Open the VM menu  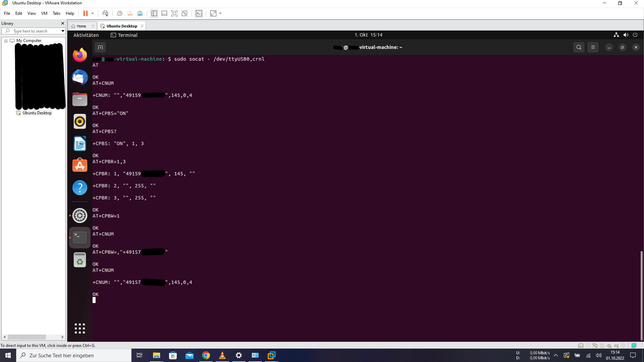44,13
